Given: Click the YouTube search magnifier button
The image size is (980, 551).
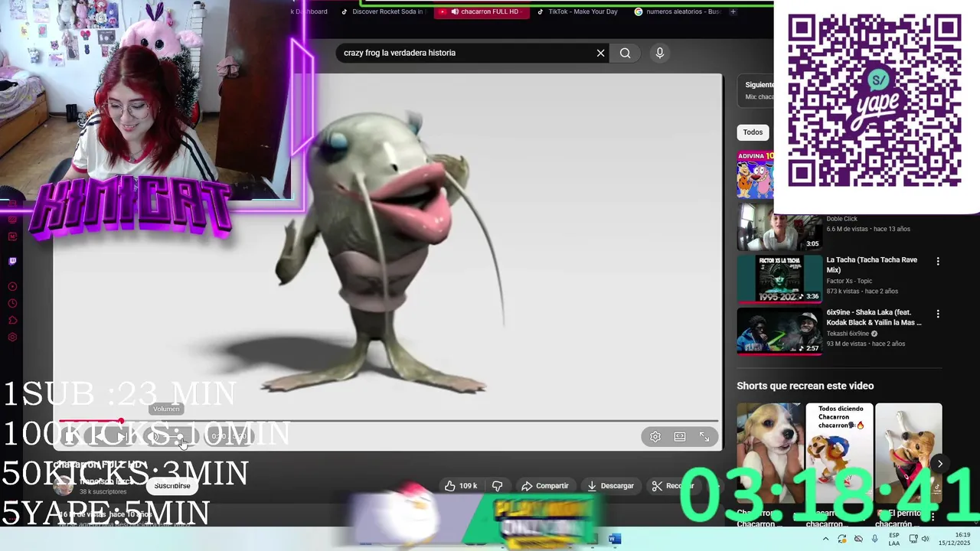Looking at the screenshot, I should [x=626, y=53].
